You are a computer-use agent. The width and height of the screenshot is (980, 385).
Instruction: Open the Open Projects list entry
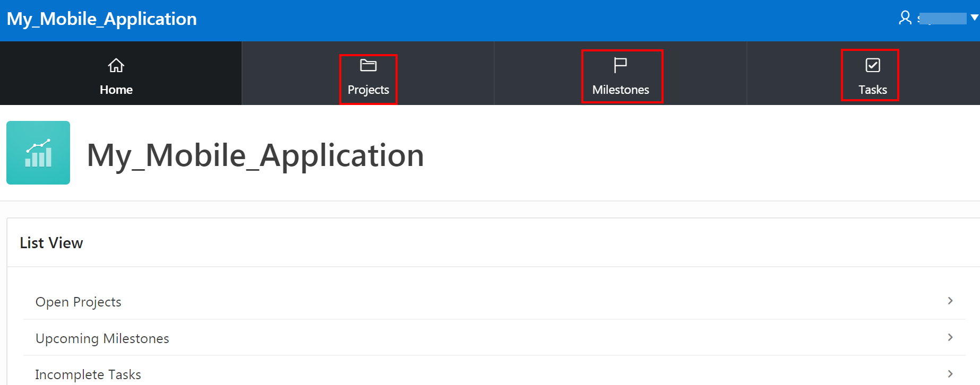point(494,301)
